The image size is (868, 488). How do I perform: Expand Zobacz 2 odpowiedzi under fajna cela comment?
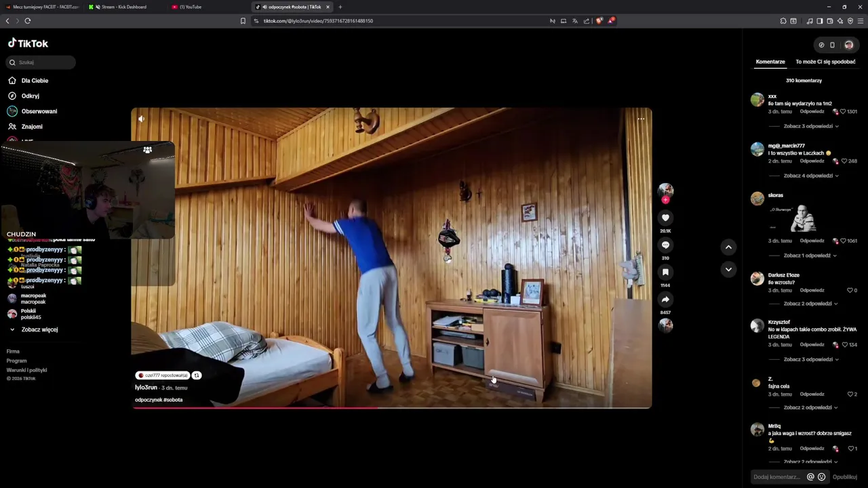coord(811,407)
